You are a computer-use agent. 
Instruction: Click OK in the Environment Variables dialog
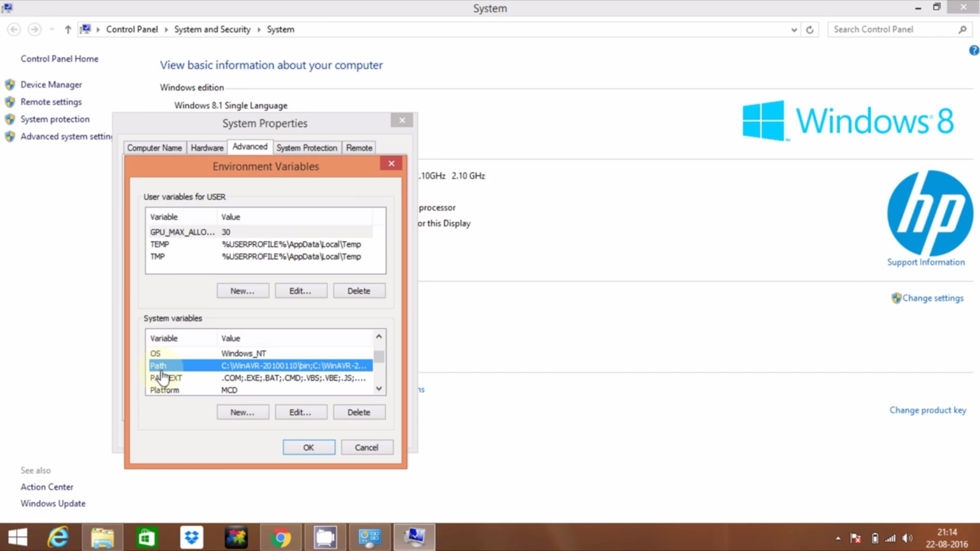[x=308, y=447]
